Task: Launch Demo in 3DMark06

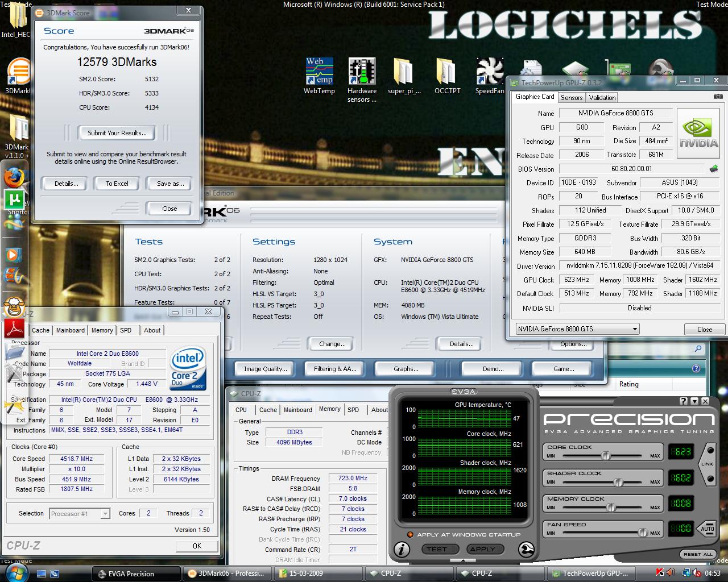Action: point(493,369)
